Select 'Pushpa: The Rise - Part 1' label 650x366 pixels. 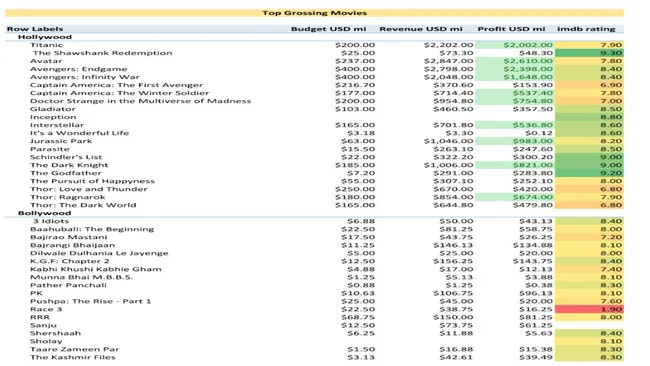pyautogui.click(x=91, y=301)
